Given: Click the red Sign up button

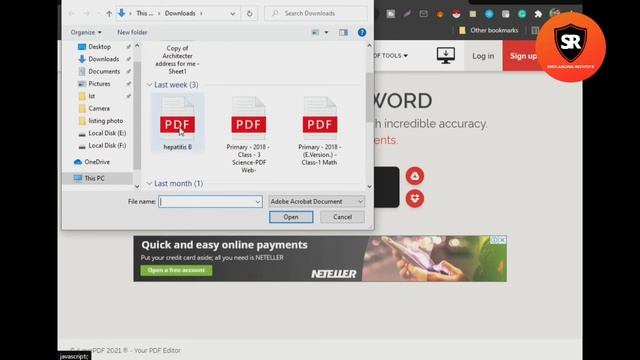Looking at the screenshot, I should point(523,56).
